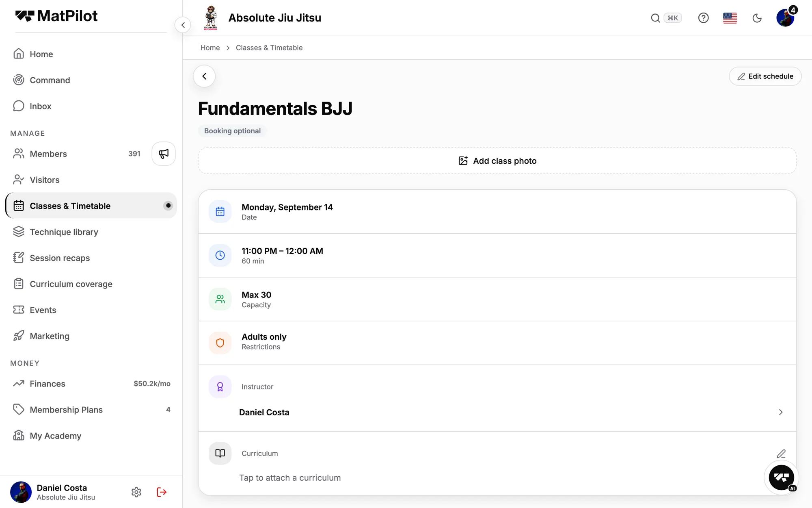The width and height of the screenshot is (812, 508).
Task: Open the MatPilot AI assistant button
Action: pos(782,478)
